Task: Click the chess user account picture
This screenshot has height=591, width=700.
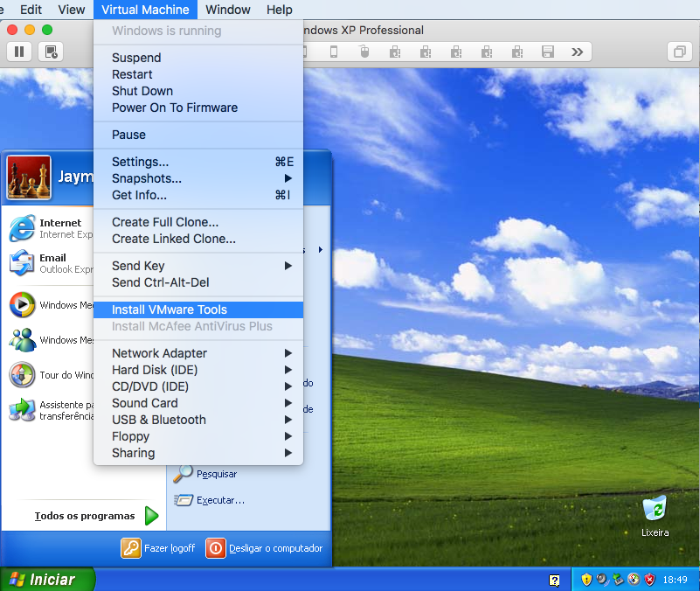Action: [x=29, y=177]
